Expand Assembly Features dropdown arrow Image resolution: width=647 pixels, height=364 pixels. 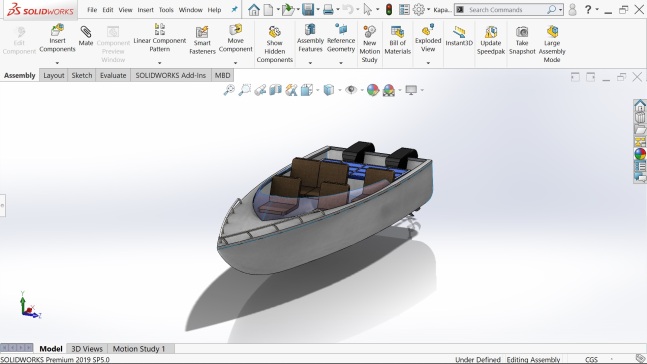[x=310, y=63]
